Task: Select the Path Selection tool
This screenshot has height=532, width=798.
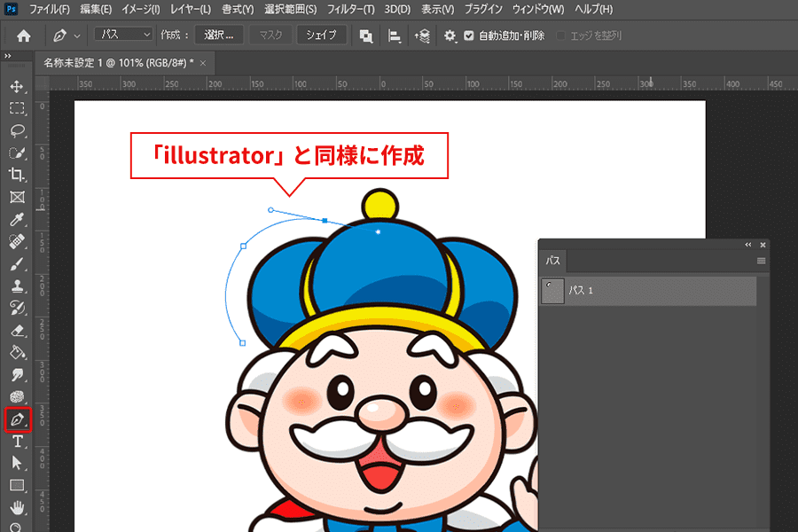Action: (17, 463)
